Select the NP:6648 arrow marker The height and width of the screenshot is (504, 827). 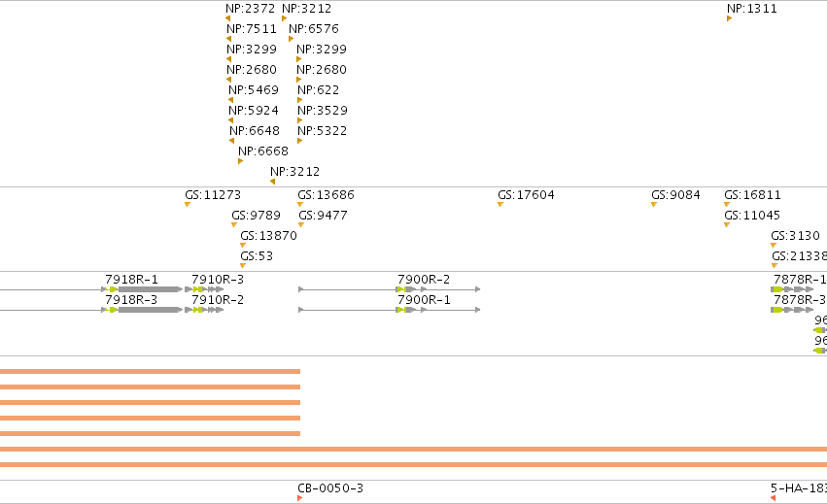click(231, 141)
